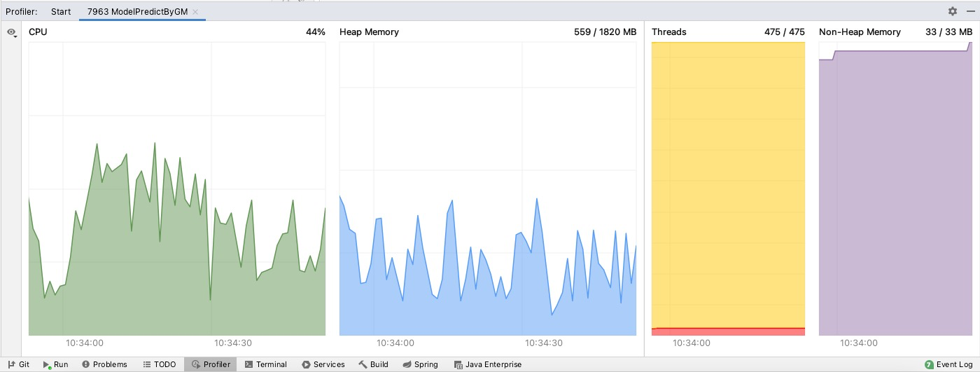This screenshot has height=372, width=980.
Task: Toggle the eye visibility options icon
Action: pos(11,32)
